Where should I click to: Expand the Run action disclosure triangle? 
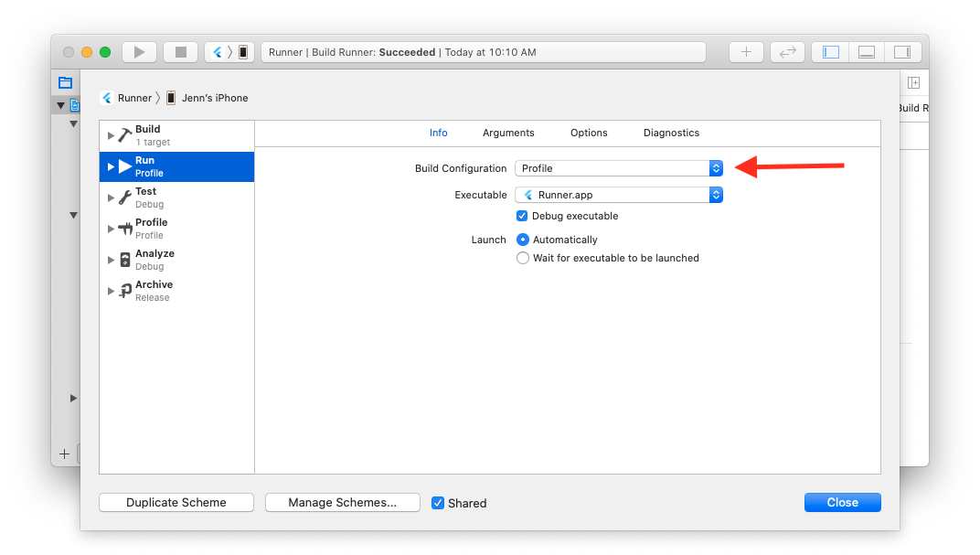click(111, 167)
